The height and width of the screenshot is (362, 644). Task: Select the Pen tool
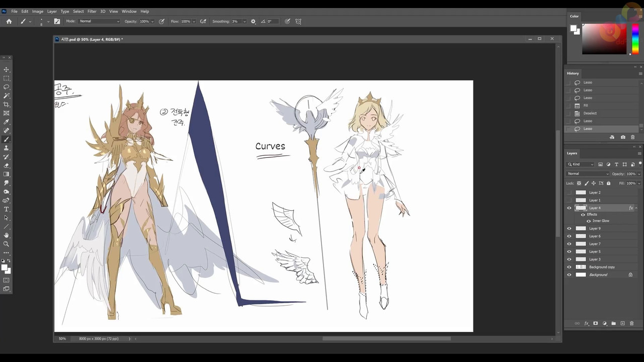pyautogui.click(x=7, y=201)
